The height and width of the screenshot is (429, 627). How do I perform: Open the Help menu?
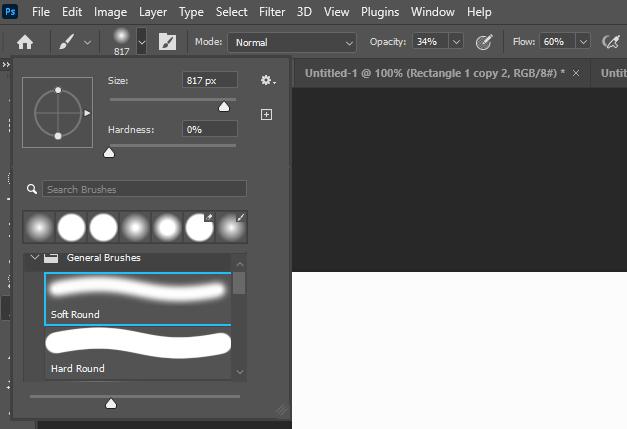click(x=479, y=12)
